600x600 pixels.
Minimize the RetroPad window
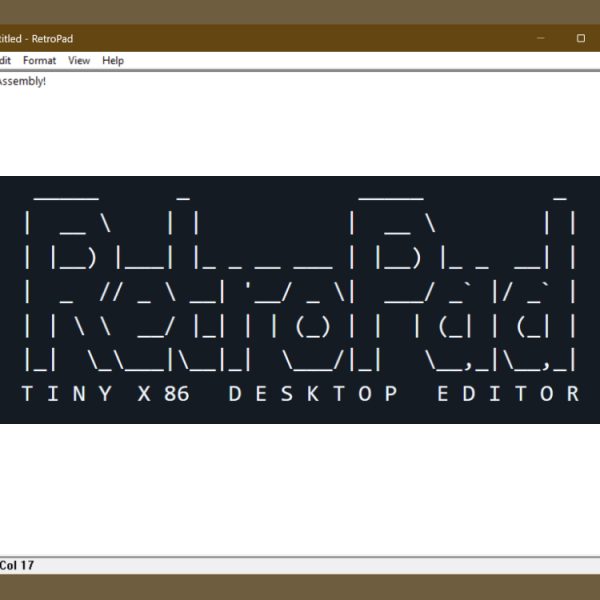click(x=541, y=38)
